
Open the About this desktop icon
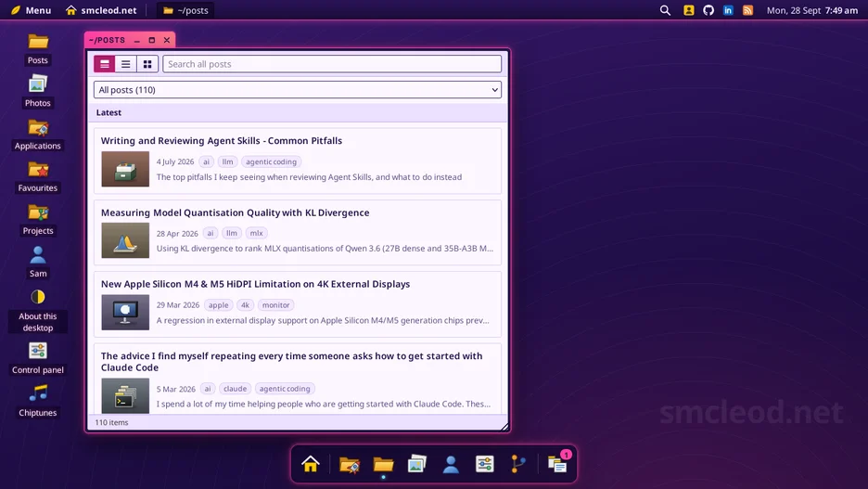[x=38, y=311]
